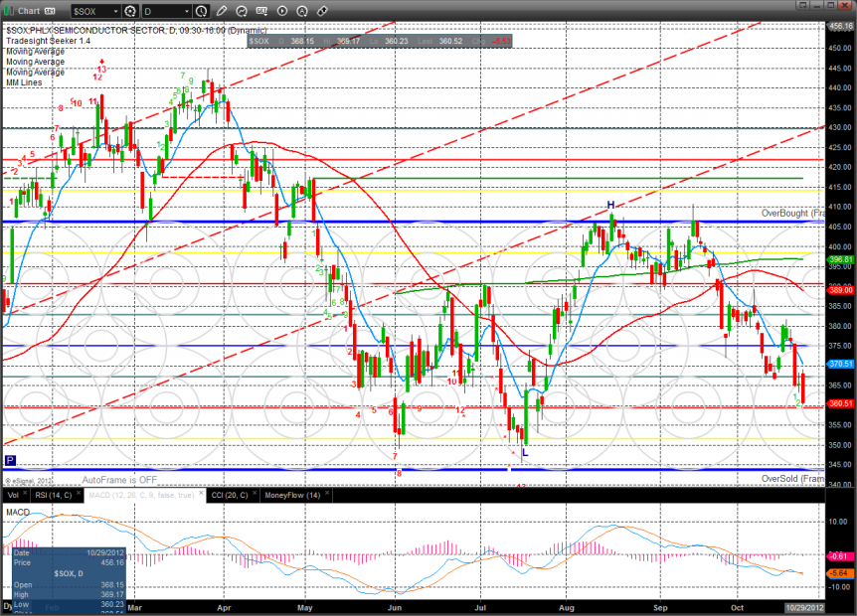This screenshot has width=857, height=616.
Task: Click the High 369.17 row in data box
Action: [69, 595]
